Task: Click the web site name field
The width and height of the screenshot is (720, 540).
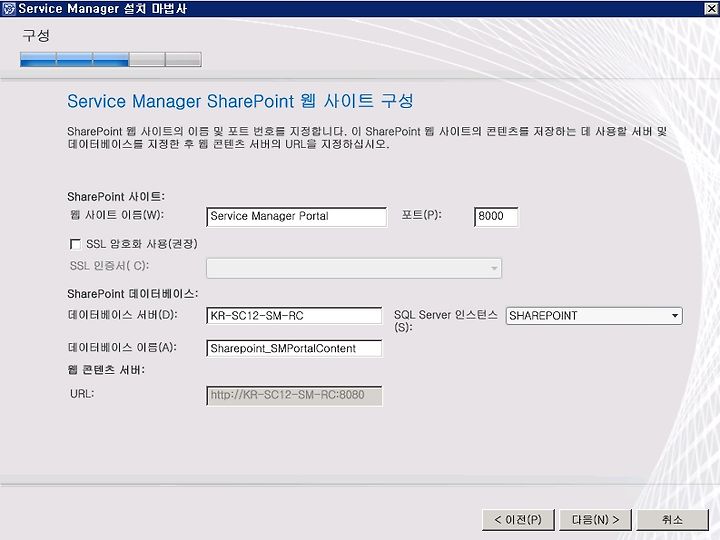Action: point(296,216)
